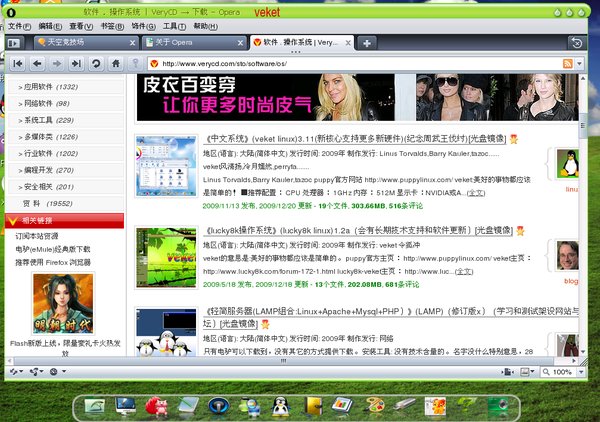Viewport: 600px width, 422px height.
Task: Click the magnifier zoom icon in status bar
Action: tap(546, 372)
